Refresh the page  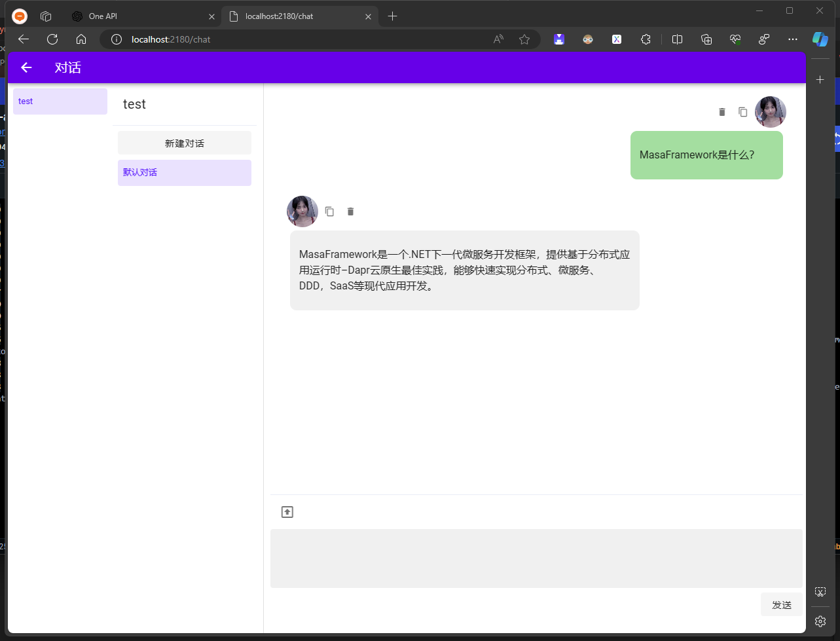coord(52,39)
